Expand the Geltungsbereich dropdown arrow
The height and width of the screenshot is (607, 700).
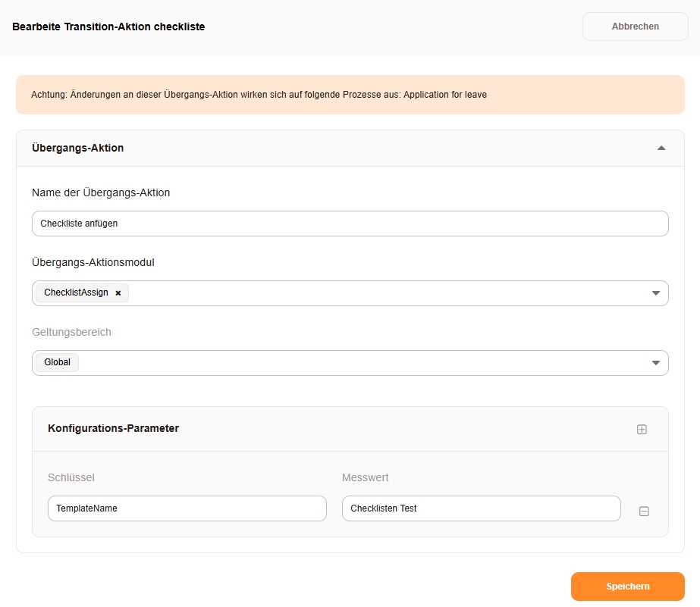pyautogui.click(x=656, y=363)
